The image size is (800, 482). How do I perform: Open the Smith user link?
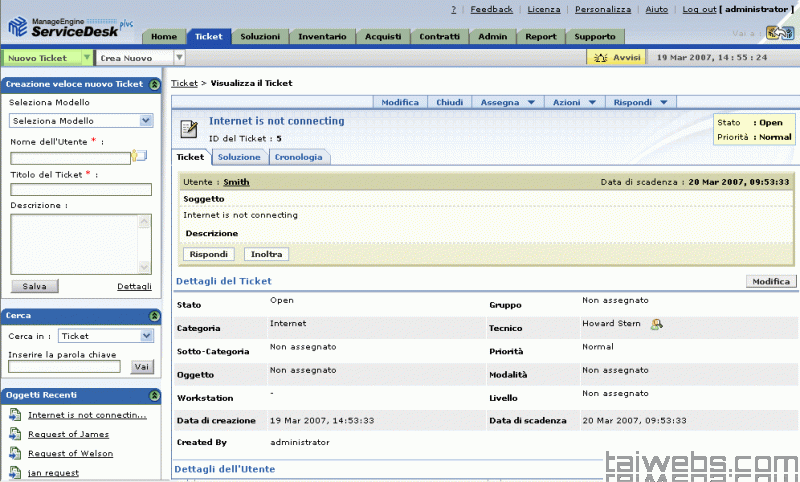(236, 182)
